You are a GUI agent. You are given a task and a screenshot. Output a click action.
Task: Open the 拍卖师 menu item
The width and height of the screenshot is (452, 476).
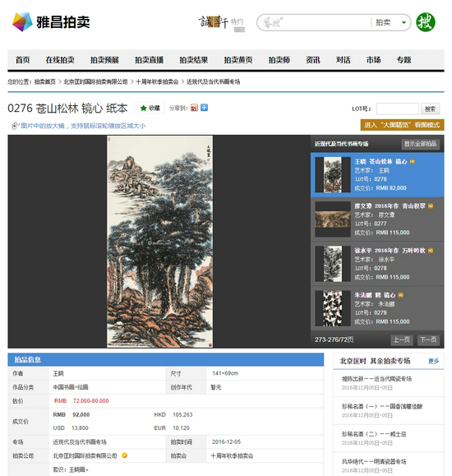[279, 60]
